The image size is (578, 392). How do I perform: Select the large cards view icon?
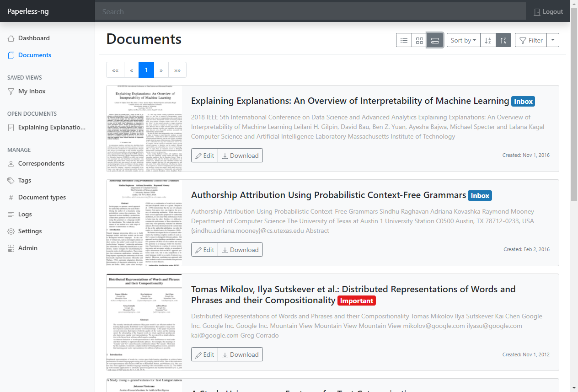click(435, 40)
